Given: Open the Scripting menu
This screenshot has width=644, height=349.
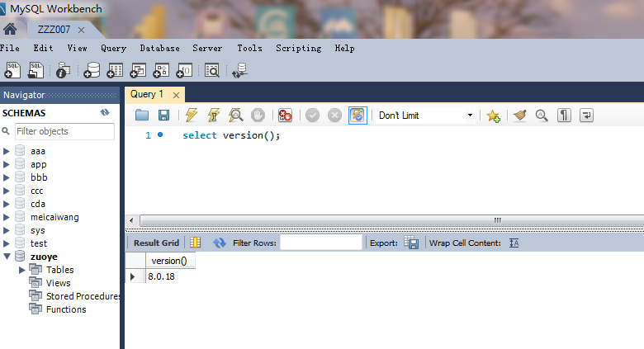Looking at the screenshot, I should pyautogui.click(x=299, y=48).
